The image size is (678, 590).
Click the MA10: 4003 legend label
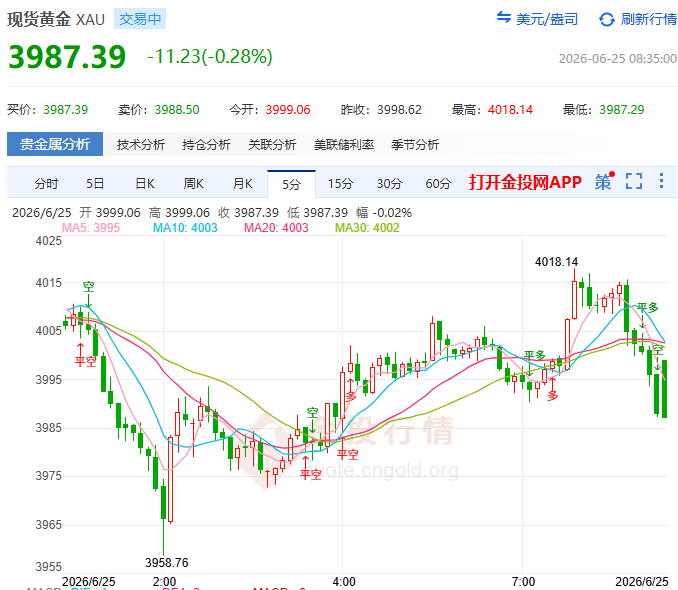tap(185, 228)
